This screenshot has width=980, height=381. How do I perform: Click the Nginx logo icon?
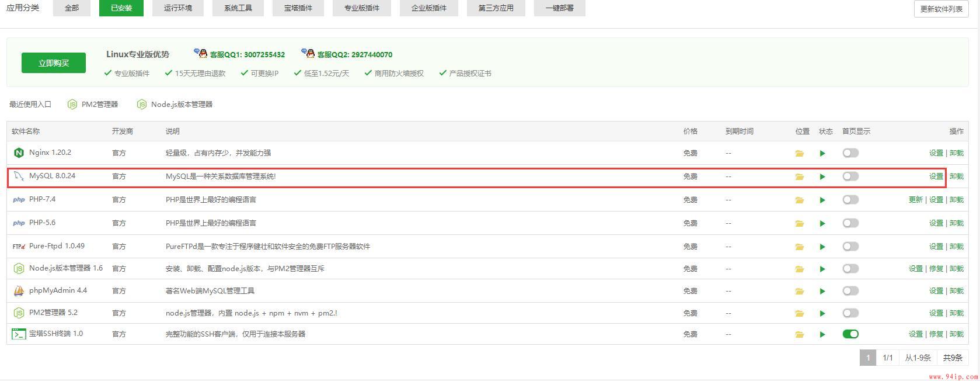point(19,153)
